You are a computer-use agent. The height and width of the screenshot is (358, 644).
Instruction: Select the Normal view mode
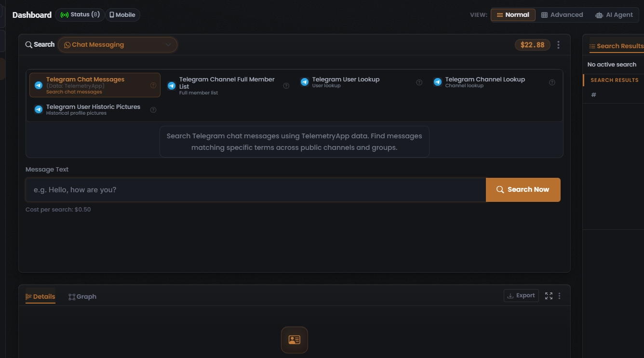pyautogui.click(x=513, y=15)
